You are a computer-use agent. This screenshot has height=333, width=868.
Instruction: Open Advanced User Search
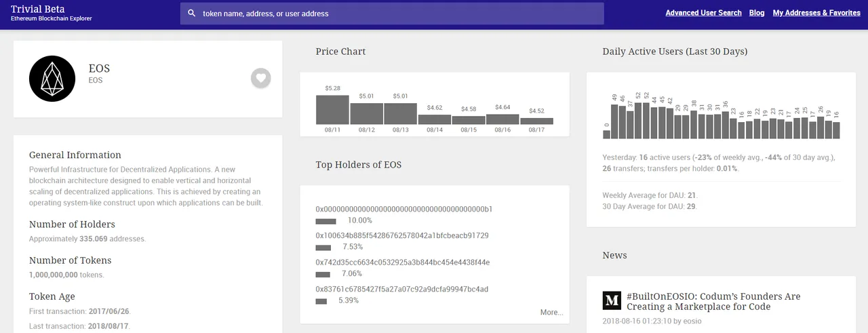(703, 13)
